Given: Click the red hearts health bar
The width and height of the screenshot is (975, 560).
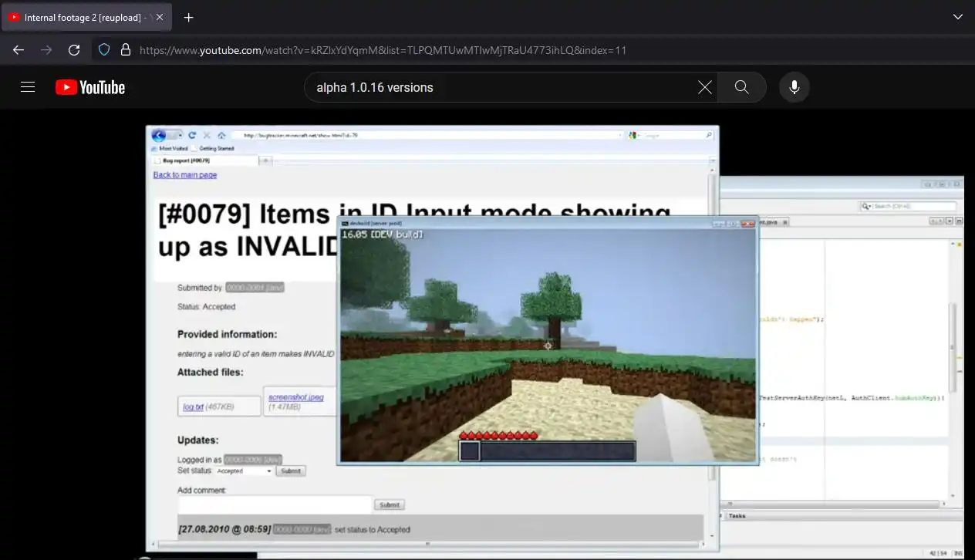Looking at the screenshot, I should pos(498,436).
